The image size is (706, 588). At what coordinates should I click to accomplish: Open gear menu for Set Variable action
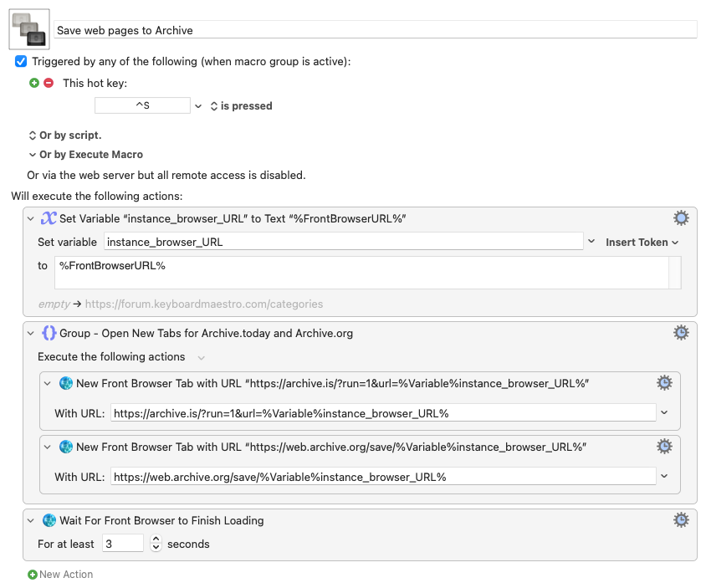pos(681,218)
